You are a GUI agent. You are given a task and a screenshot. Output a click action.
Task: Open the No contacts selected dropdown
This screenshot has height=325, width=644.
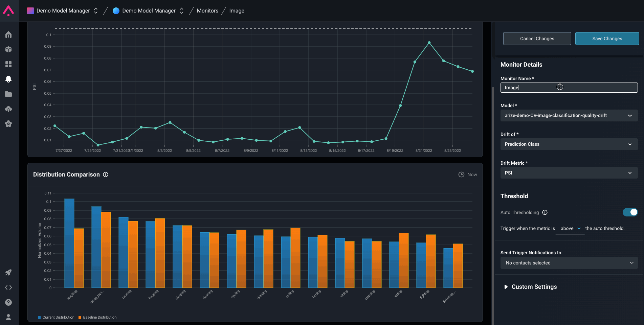pos(569,263)
